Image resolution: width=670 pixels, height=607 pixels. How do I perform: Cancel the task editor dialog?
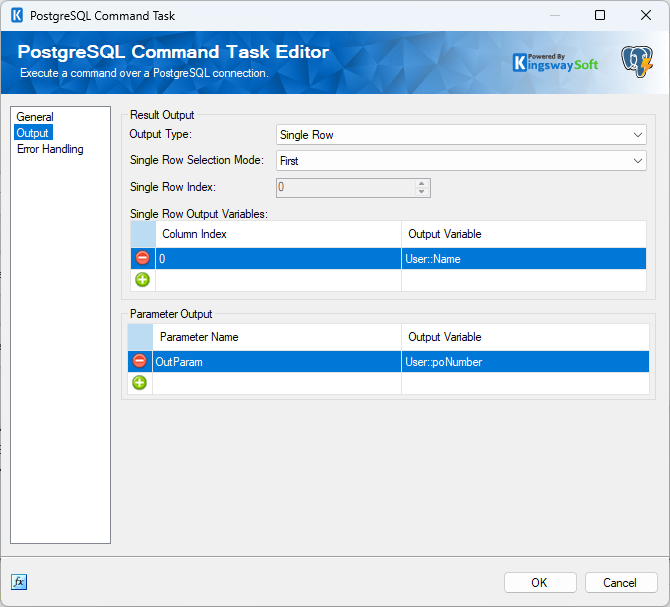coord(620,582)
